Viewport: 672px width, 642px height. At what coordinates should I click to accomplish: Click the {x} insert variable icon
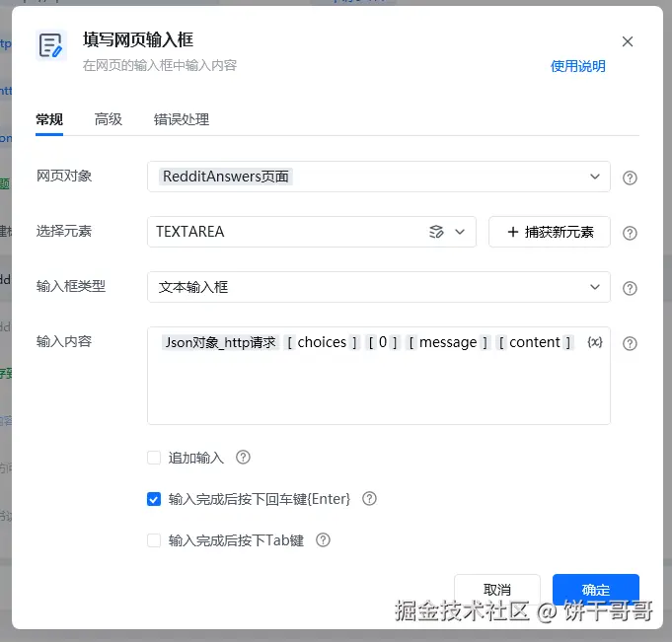[x=595, y=342]
